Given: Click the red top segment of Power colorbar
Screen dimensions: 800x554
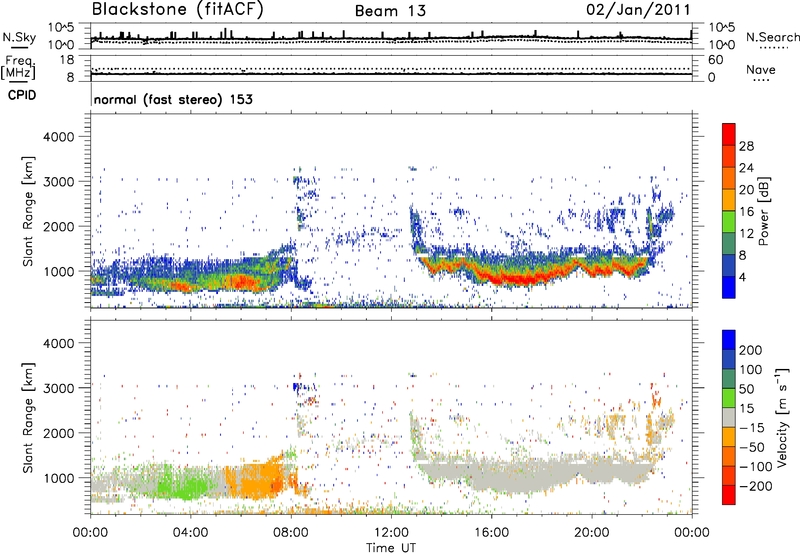Looking at the screenshot, I should click(x=729, y=134).
